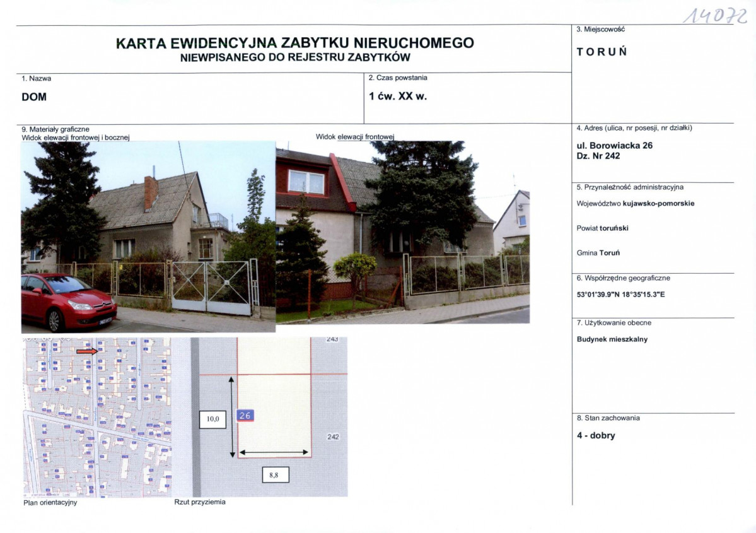
Task: Click the title 'KARTA EWIDENCYJNA ZABYTKU NIERUCHOMEGO'
Action: click(x=295, y=43)
